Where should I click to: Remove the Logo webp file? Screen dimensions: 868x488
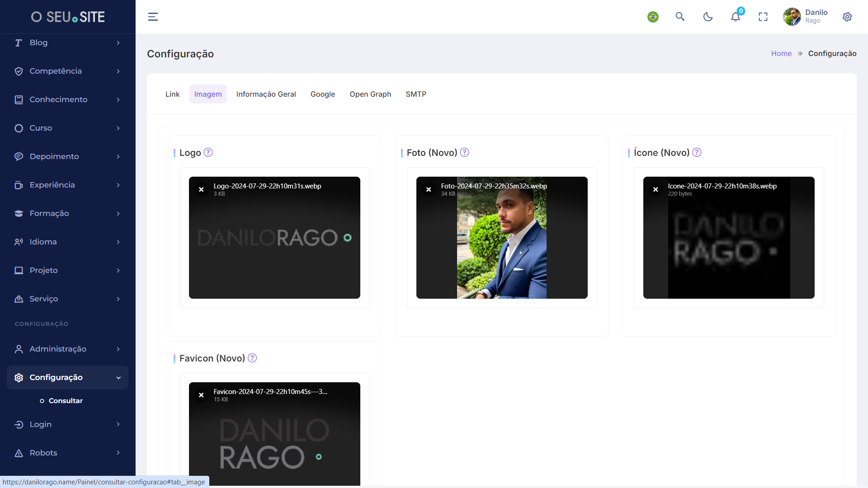201,189
